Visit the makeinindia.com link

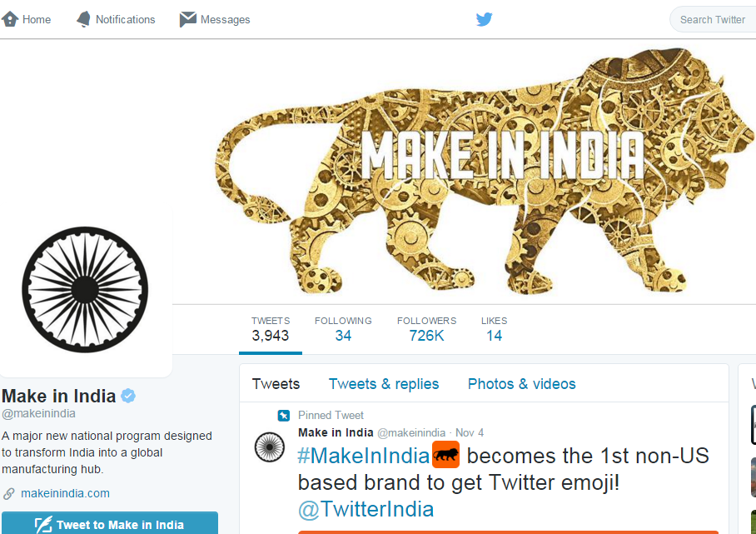[x=65, y=493]
